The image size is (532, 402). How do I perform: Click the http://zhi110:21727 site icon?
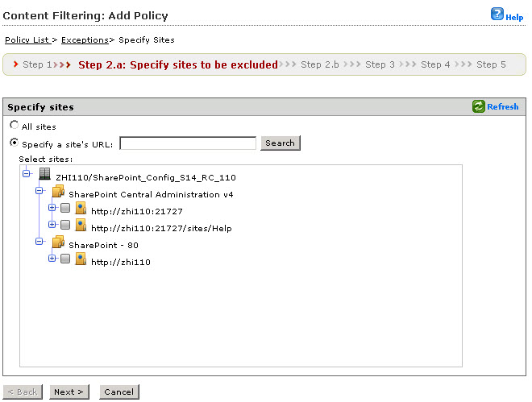[x=81, y=210]
